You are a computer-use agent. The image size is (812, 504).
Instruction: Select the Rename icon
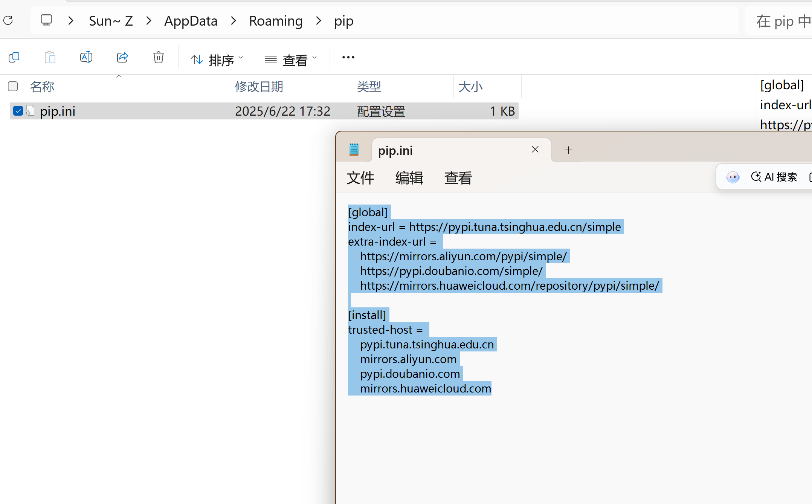coord(86,57)
